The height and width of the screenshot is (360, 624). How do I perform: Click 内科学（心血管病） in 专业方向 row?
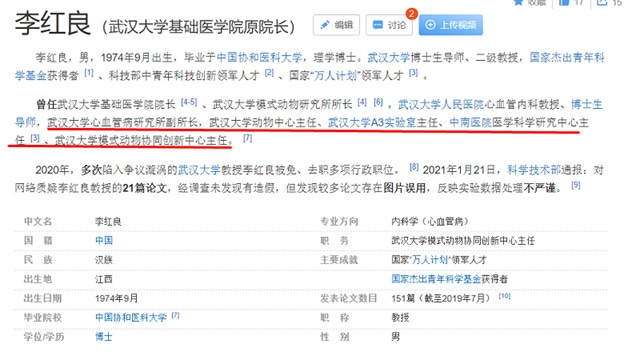click(430, 221)
